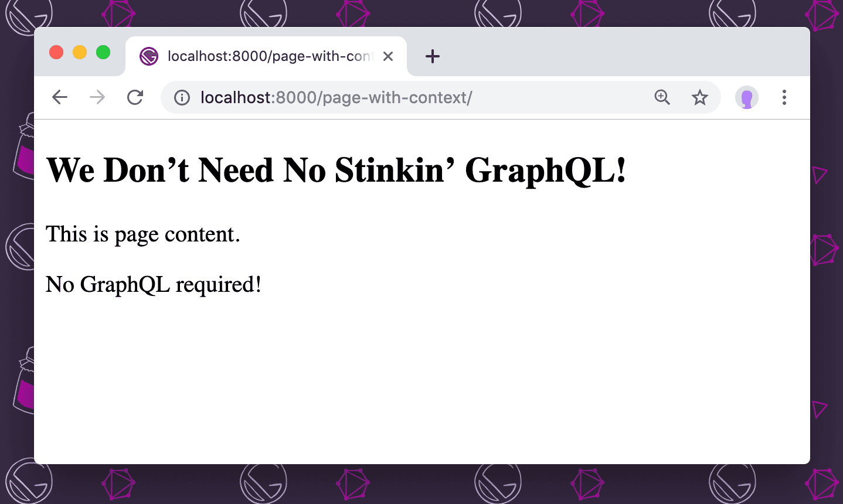Minimize the window with yellow button

80,52
